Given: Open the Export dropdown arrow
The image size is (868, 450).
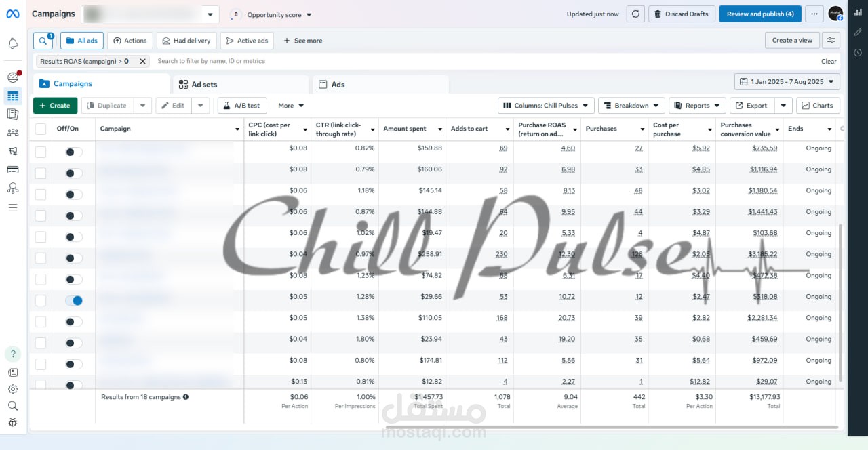Looking at the screenshot, I should click(x=783, y=106).
